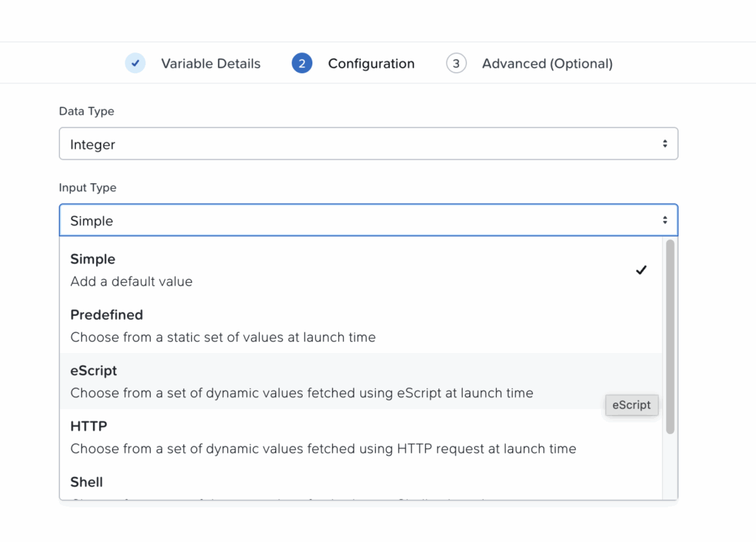This screenshot has width=756, height=542.
Task: Click the blue step 2 circle icon
Action: (302, 64)
